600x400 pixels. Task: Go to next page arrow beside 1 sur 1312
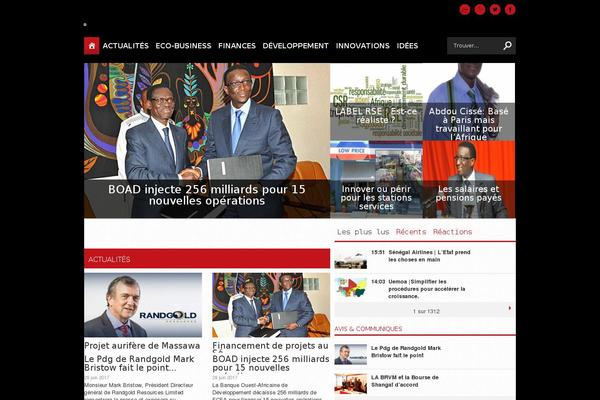click(x=510, y=308)
